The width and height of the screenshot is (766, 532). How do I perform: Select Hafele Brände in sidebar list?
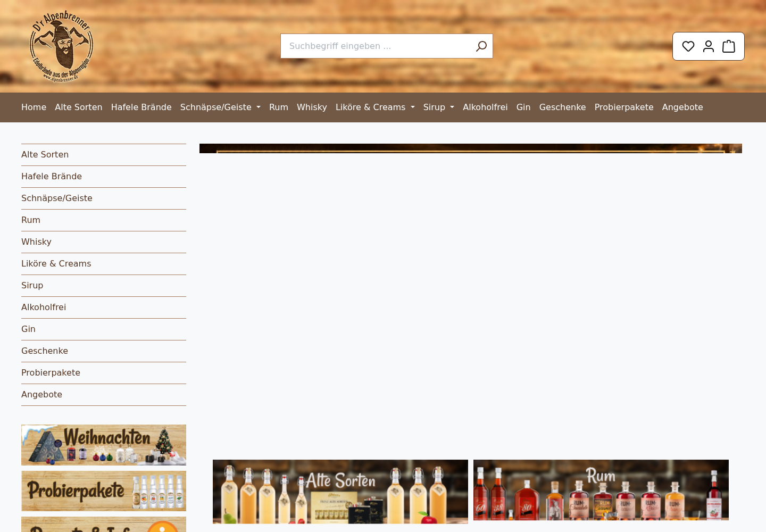pyautogui.click(x=104, y=177)
